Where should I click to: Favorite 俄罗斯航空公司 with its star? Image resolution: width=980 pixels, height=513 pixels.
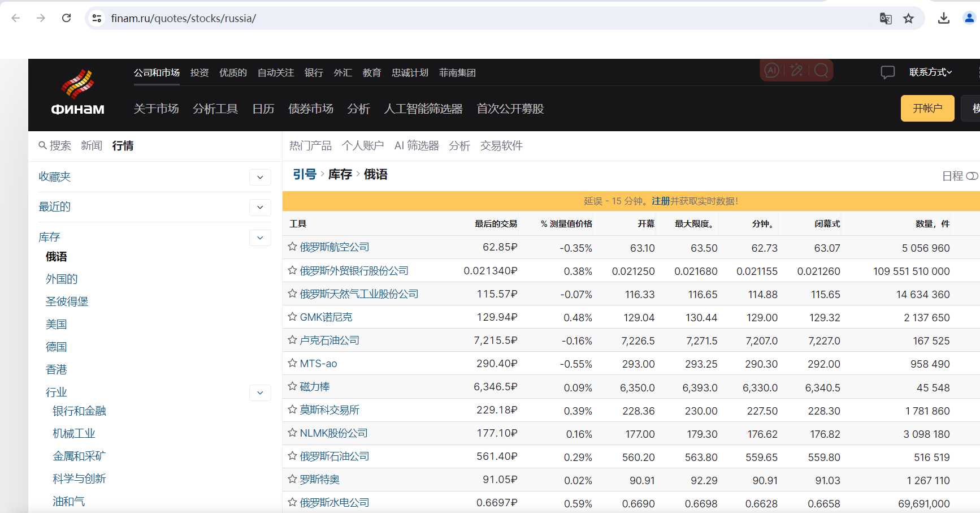[x=292, y=247]
